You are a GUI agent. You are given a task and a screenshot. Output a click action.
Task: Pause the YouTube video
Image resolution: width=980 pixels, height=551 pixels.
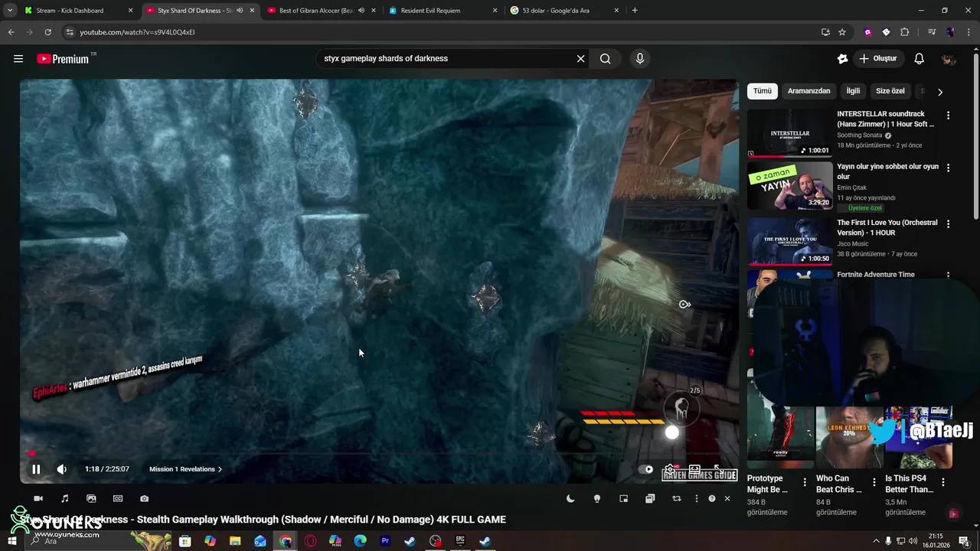point(36,469)
